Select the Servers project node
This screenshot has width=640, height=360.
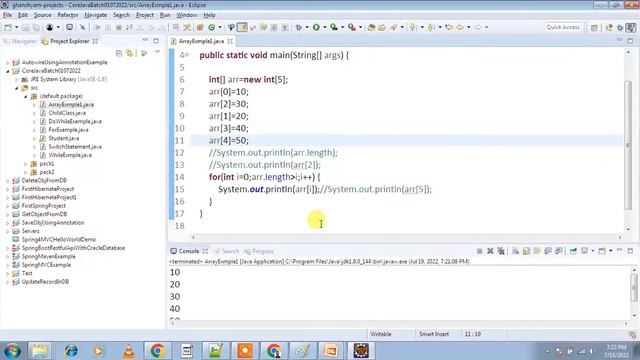(30, 231)
